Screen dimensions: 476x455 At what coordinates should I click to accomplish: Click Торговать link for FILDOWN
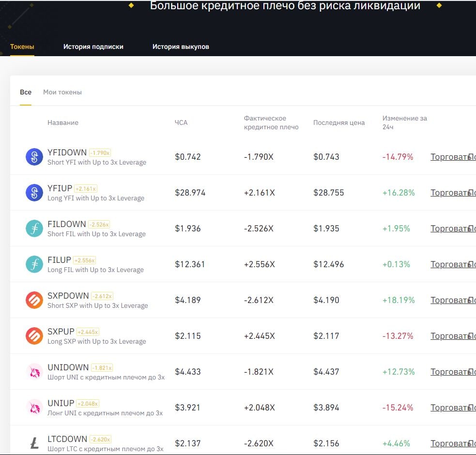(x=450, y=228)
